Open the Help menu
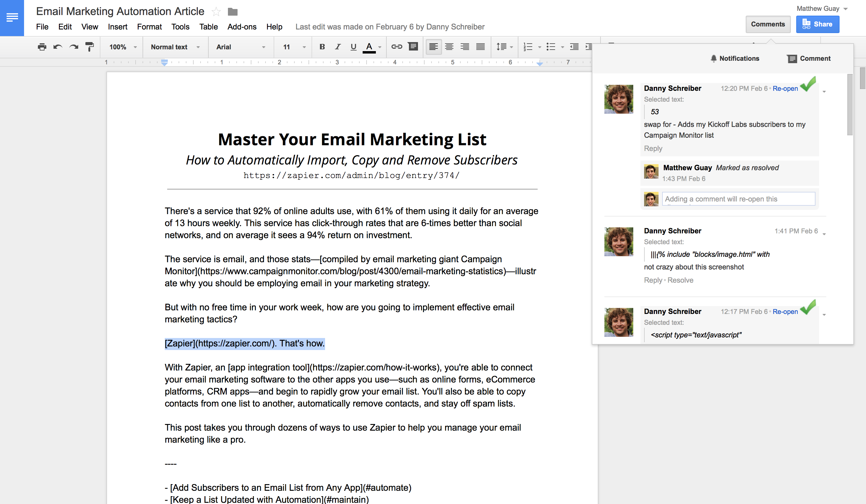The height and width of the screenshot is (504, 866). pyautogui.click(x=274, y=27)
